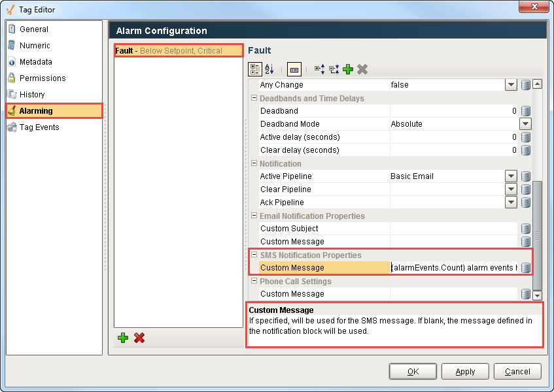Switch property grid to categorized view
This screenshot has width=554, height=392.
pyautogui.click(x=256, y=69)
